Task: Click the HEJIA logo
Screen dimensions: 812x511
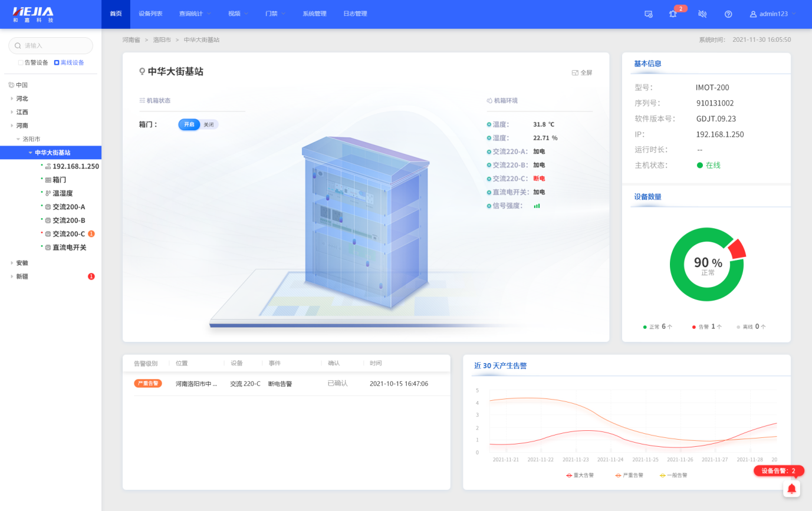Action: (x=33, y=14)
